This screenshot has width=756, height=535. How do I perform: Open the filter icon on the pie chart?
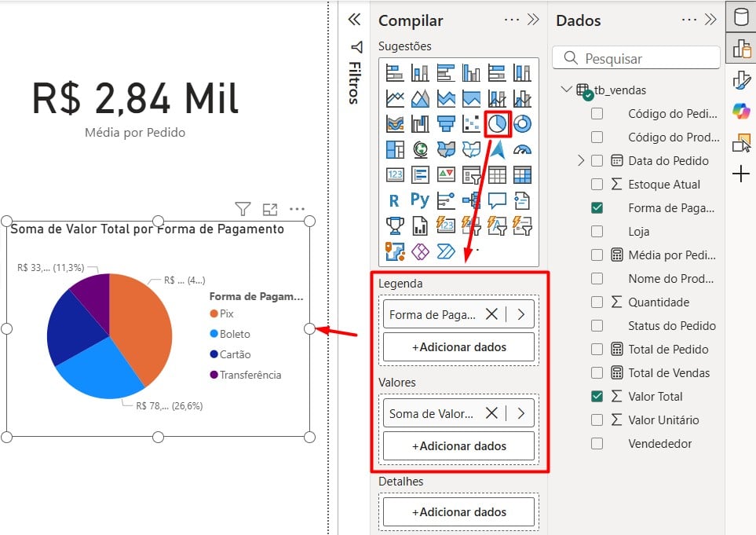243,208
